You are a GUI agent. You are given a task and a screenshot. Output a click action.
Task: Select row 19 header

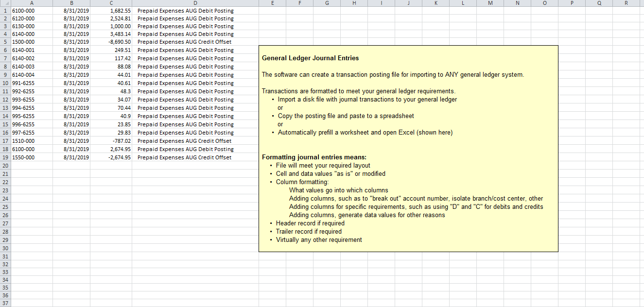pyautogui.click(x=5, y=157)
